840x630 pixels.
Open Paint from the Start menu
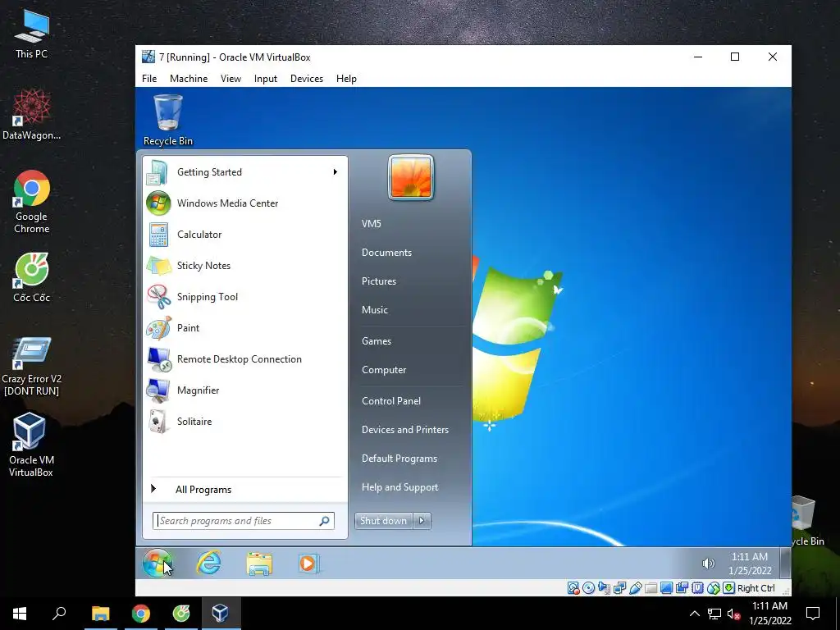pos(244,328)
